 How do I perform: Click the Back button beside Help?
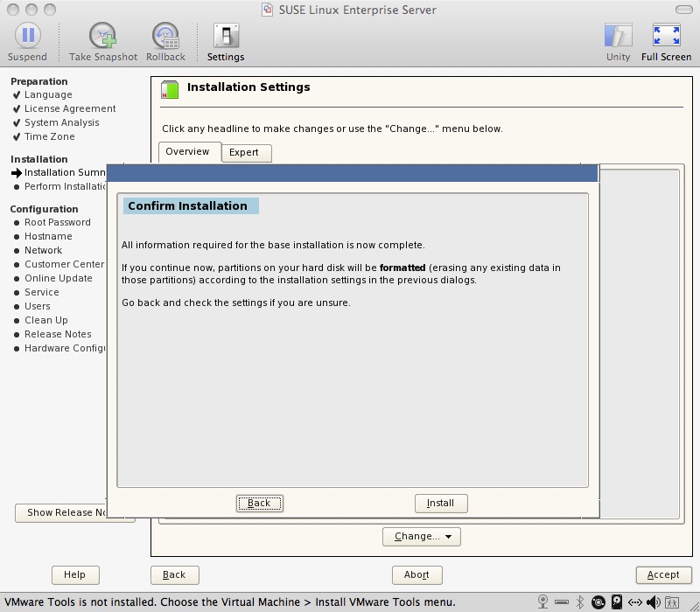click(x=174, y=574)
